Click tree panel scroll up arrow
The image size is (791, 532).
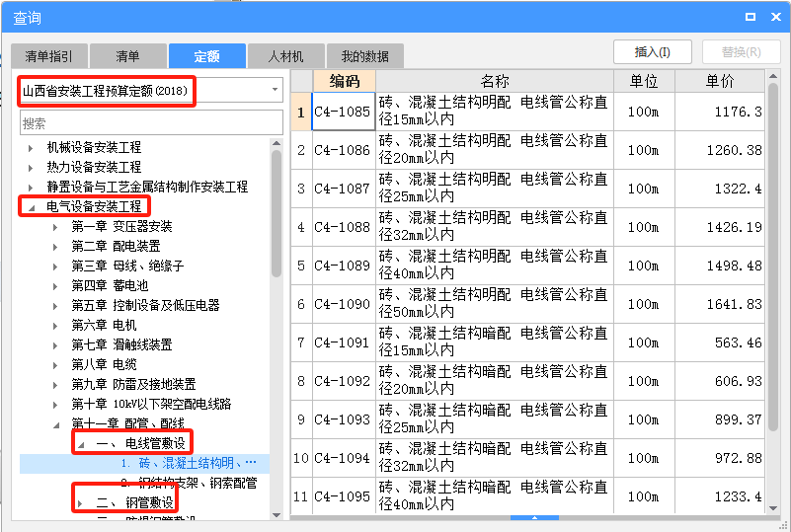(x=277, y=143)
